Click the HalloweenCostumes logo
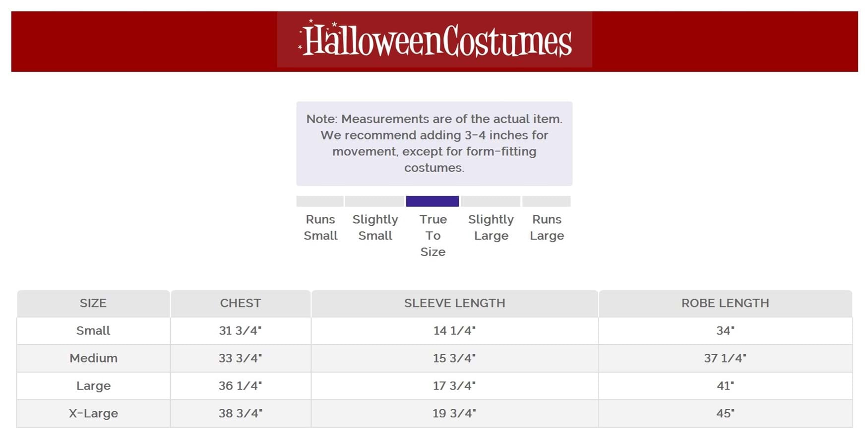 coord(434,40)
